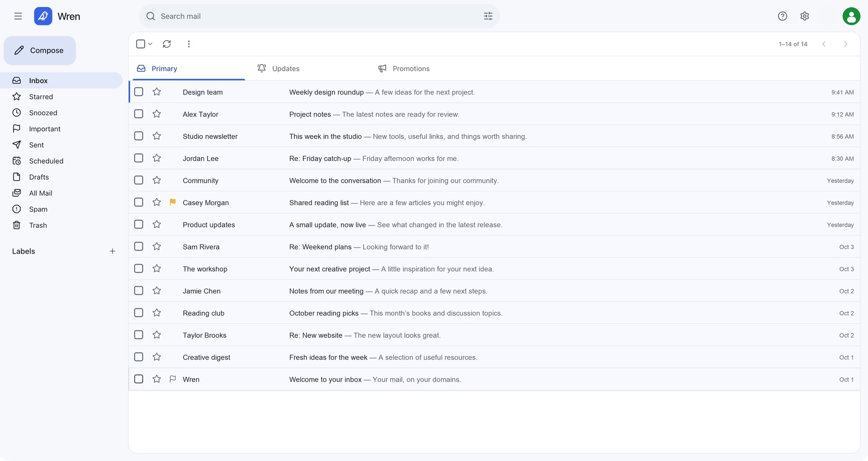The width and height of the screenshot is (868, 461).
Task: Open 'Your next creative project' email
Action: [494, 269]
